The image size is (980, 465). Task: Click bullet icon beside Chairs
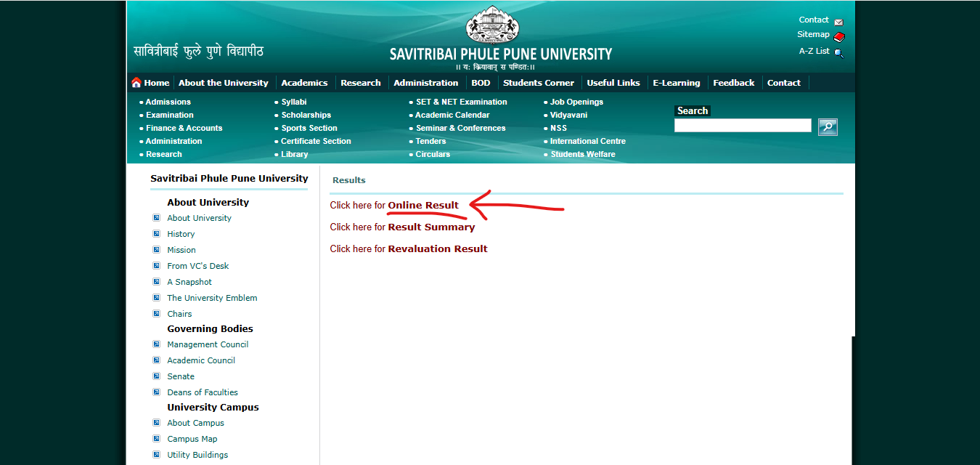156,314
